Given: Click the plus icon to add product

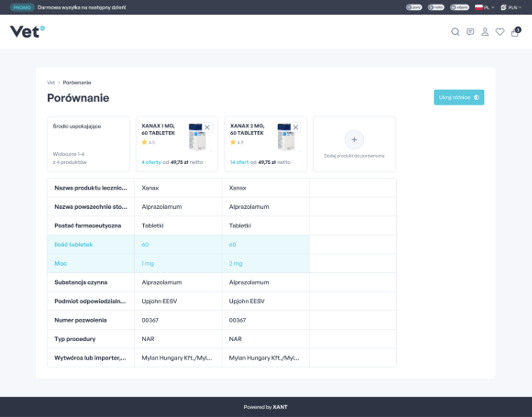Looking at the screenshot, I should pos(354,139).
